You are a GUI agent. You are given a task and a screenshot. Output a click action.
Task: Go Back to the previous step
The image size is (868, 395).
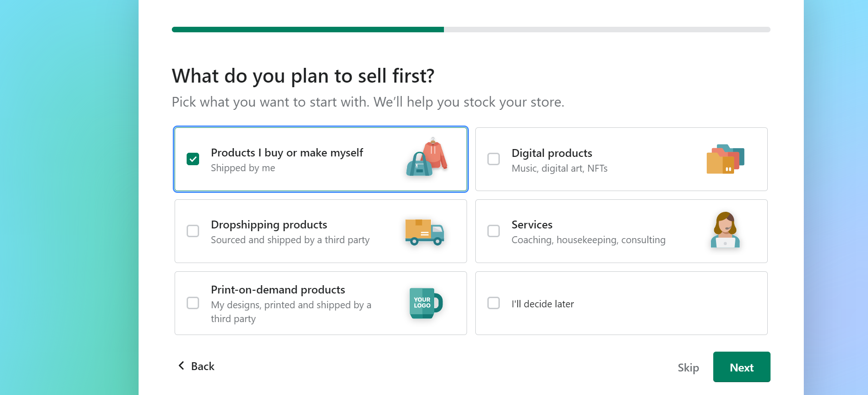(196, 366)
